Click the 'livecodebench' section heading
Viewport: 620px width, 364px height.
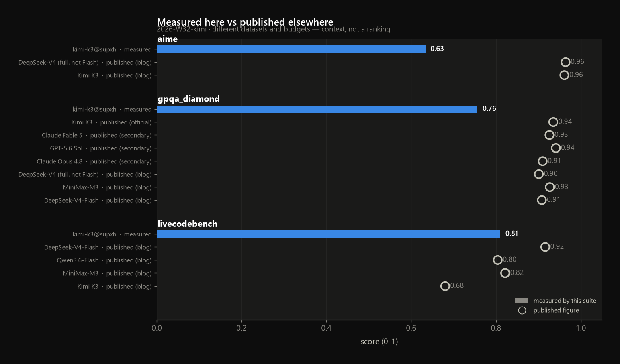point(187,224)
